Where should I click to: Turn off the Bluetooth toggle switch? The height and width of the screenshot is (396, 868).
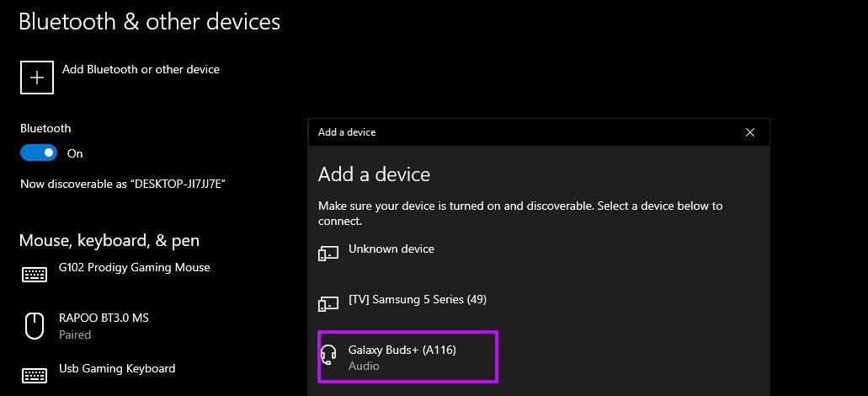coord(39,153)
